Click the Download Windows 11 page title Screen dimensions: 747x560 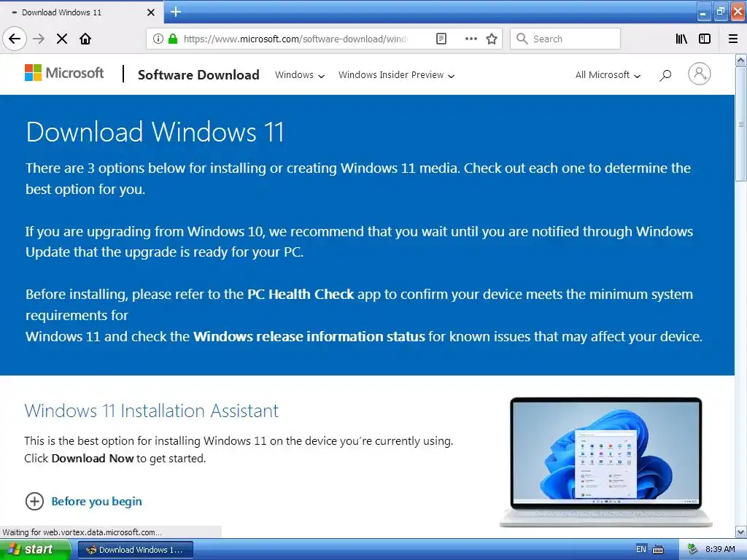pos(155,131)
